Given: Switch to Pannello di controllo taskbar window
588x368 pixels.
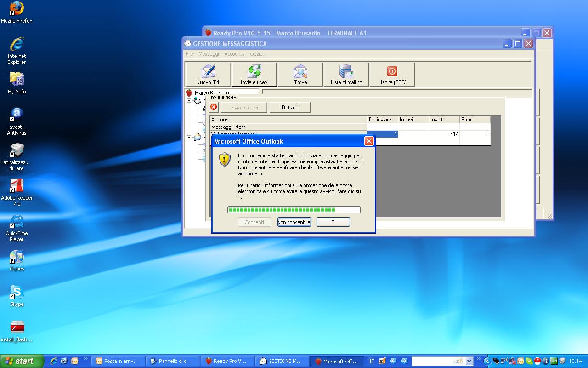Looking at the screenshot, I should (x=173, y=361).
